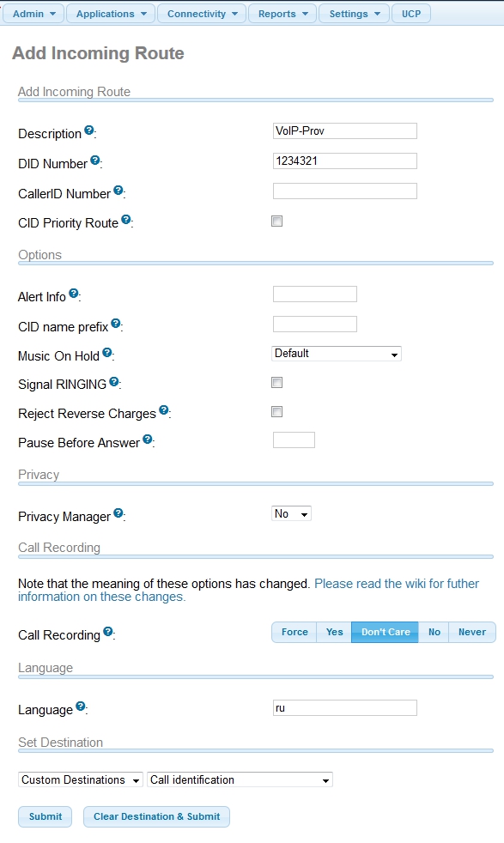Image resolution: width=504 pixels, height=843 pixels.
Task: Check the Signal RINGING checkbox
Action: coord(277,382)
